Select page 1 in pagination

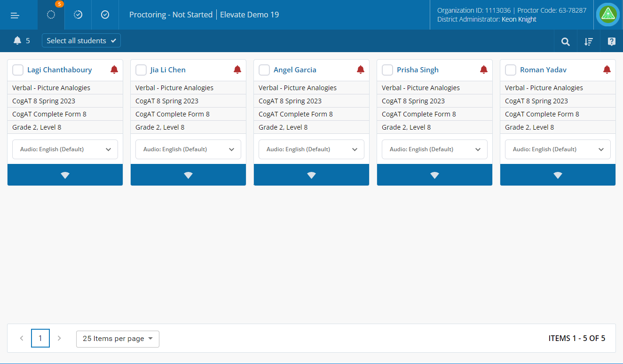tap(40, 338)
